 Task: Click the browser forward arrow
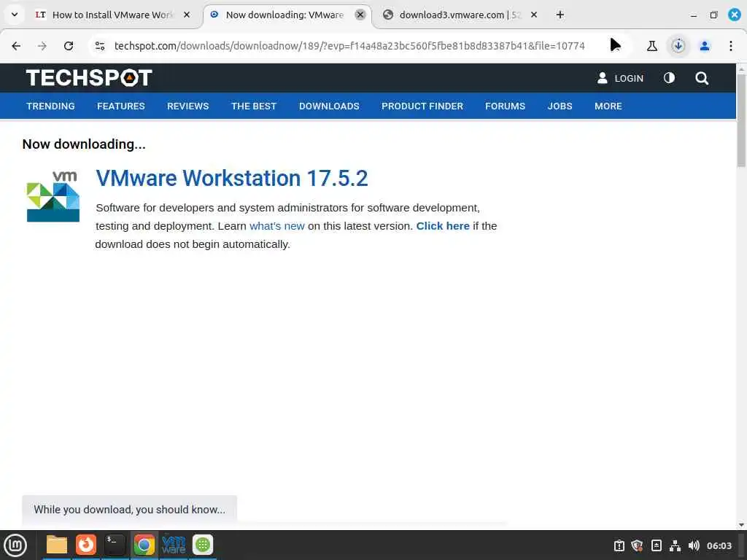click(42, 46)
